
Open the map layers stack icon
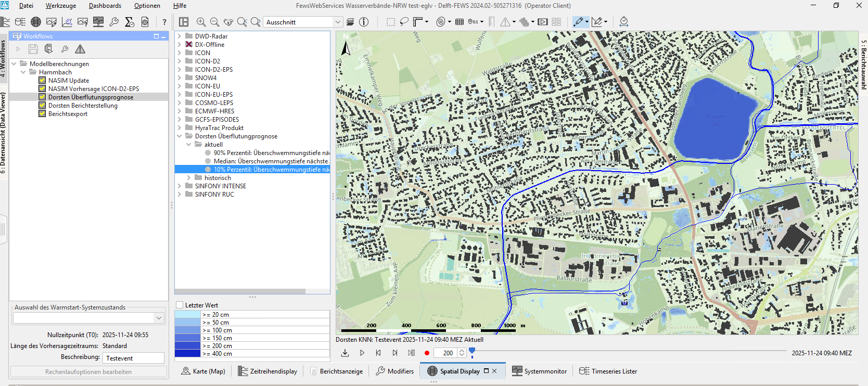coord(350,22)
